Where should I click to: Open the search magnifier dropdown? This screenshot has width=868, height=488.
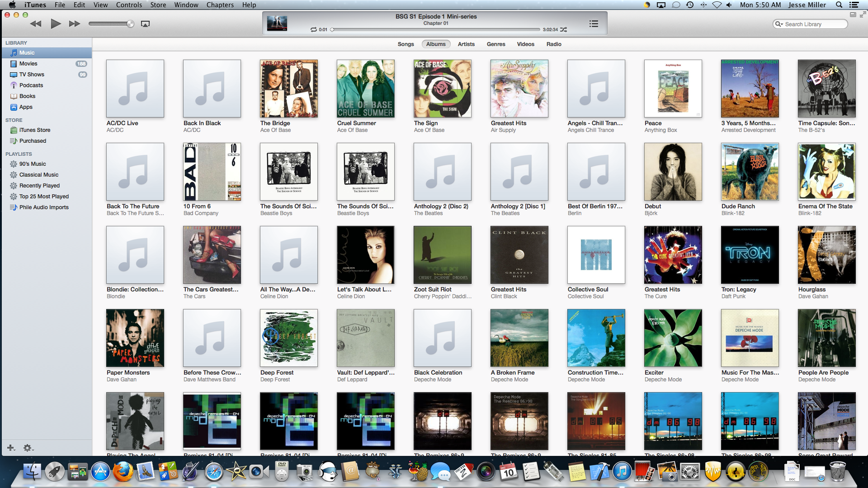pos(779,24)
